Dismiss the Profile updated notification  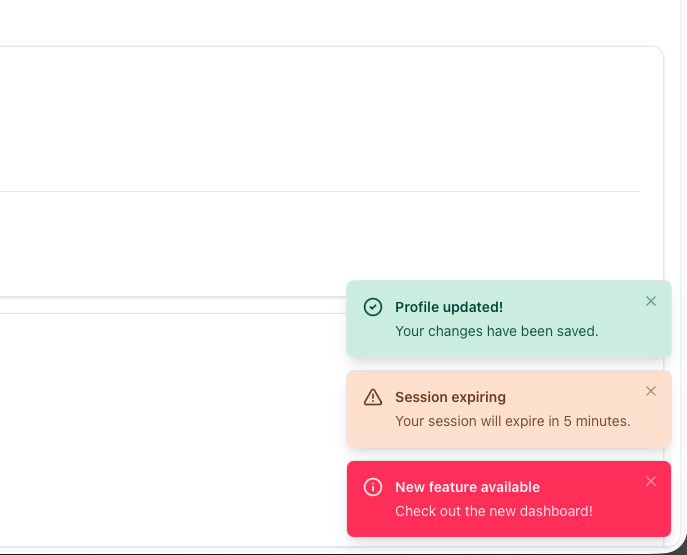(651, 301)
